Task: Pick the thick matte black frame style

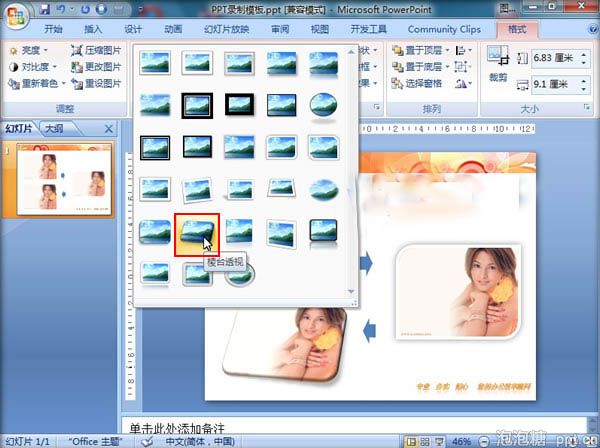Action: pos(239,104)
